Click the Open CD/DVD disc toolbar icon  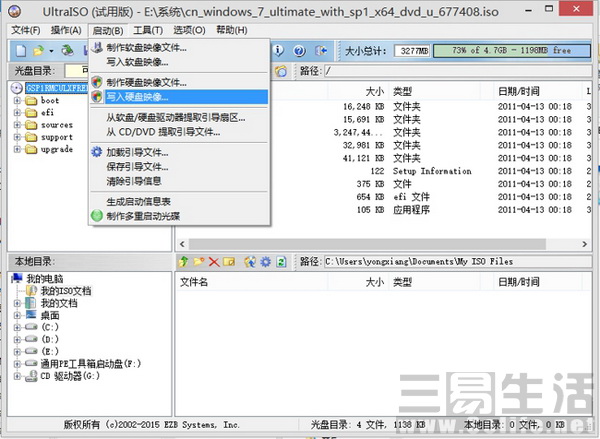click(x=68, y=51)
